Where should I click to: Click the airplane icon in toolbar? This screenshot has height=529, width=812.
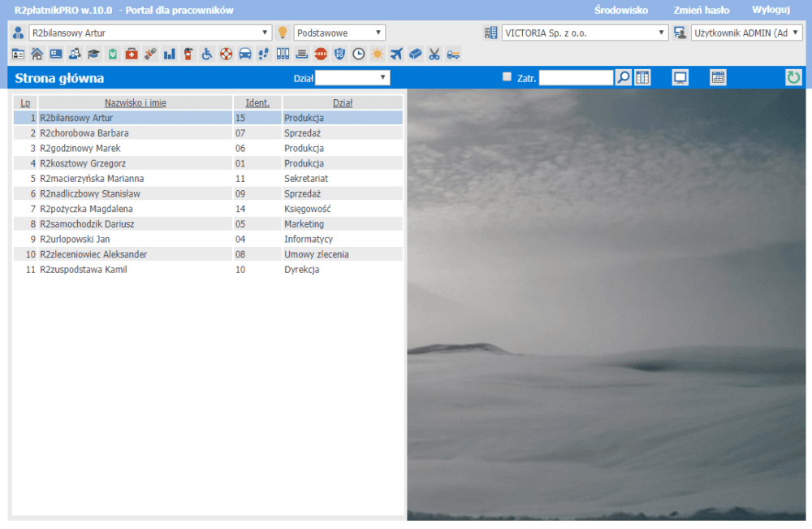coord(396,54)
